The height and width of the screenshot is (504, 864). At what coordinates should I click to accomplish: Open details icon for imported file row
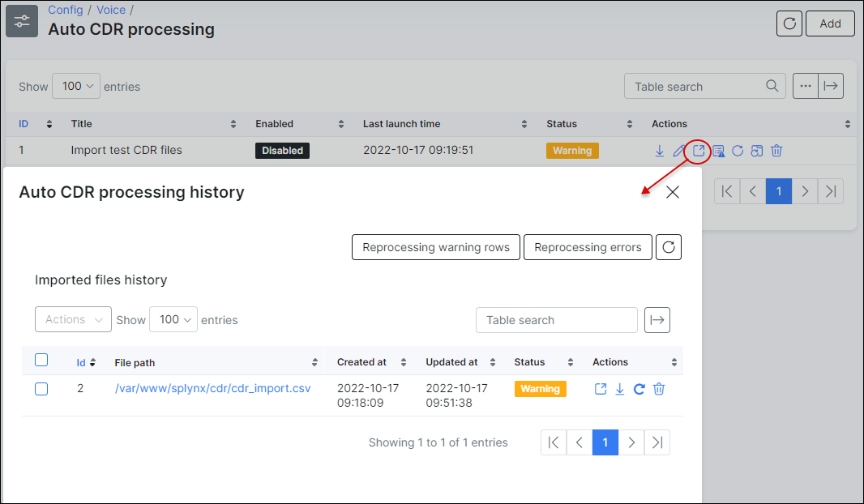coord(600,389)
